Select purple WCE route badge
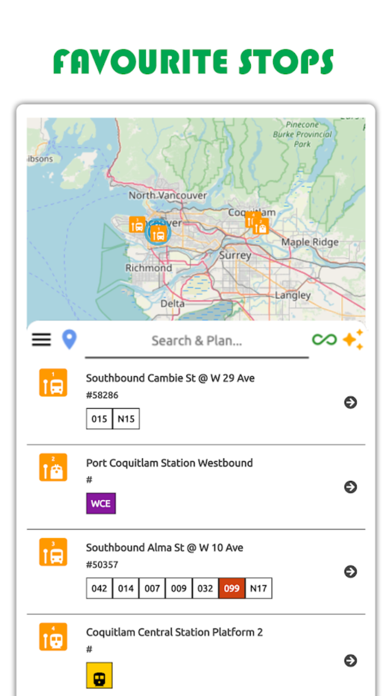Image resolution: width=392 pixels, height=696 pixels. [101, 503]
